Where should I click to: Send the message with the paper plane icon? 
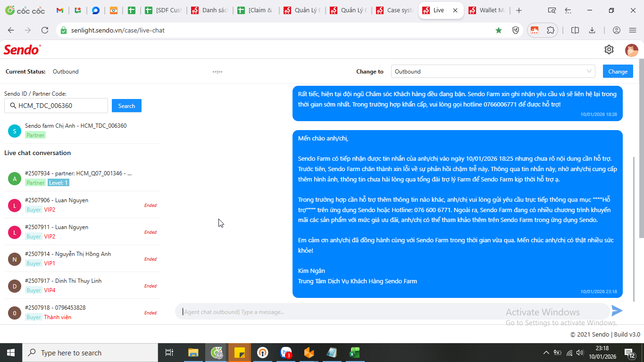617,311
